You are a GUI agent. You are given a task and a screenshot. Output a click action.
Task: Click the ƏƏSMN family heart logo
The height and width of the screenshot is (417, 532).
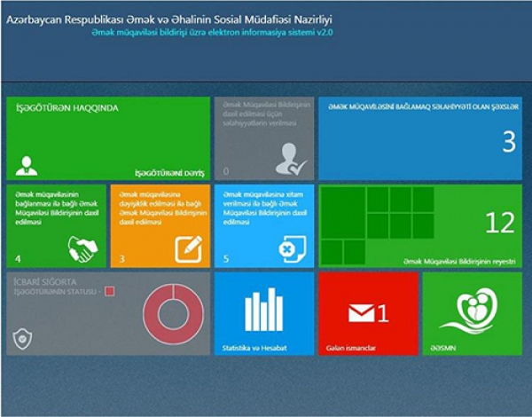[473, 310]
